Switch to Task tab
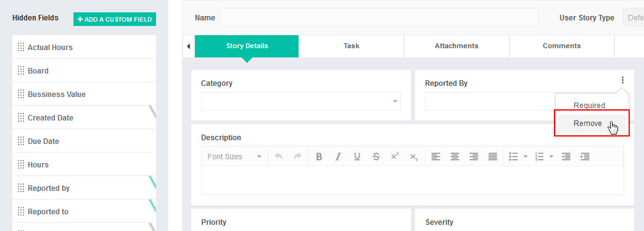This screenshot has height=231, width=644. click(352, 46)
